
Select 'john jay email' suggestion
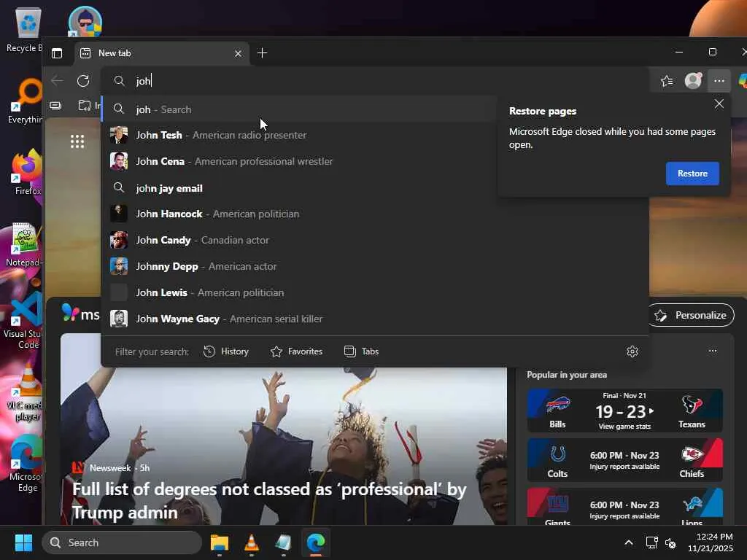pyautogui.click(x=298, y=188)
